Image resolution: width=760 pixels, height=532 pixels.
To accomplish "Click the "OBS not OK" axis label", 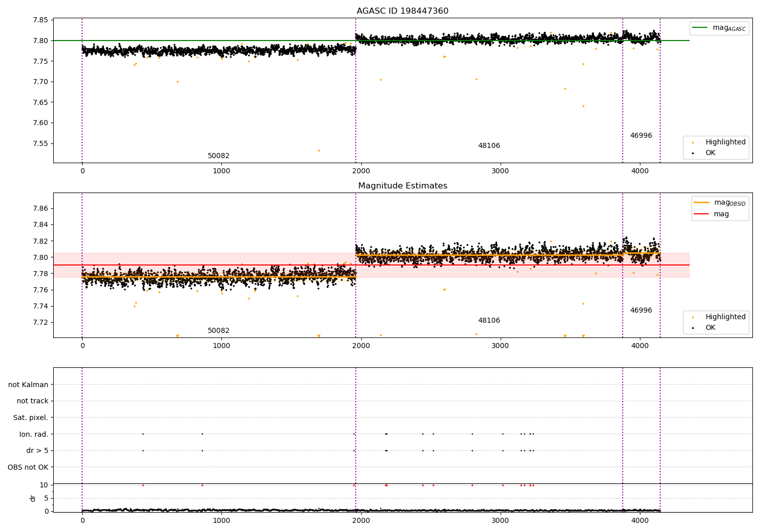I will [x=28, y=468].
